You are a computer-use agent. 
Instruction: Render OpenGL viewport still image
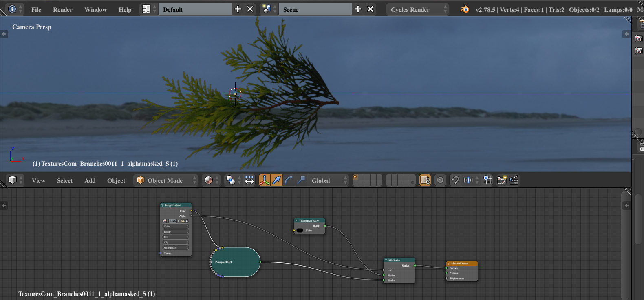pos(502,180)
